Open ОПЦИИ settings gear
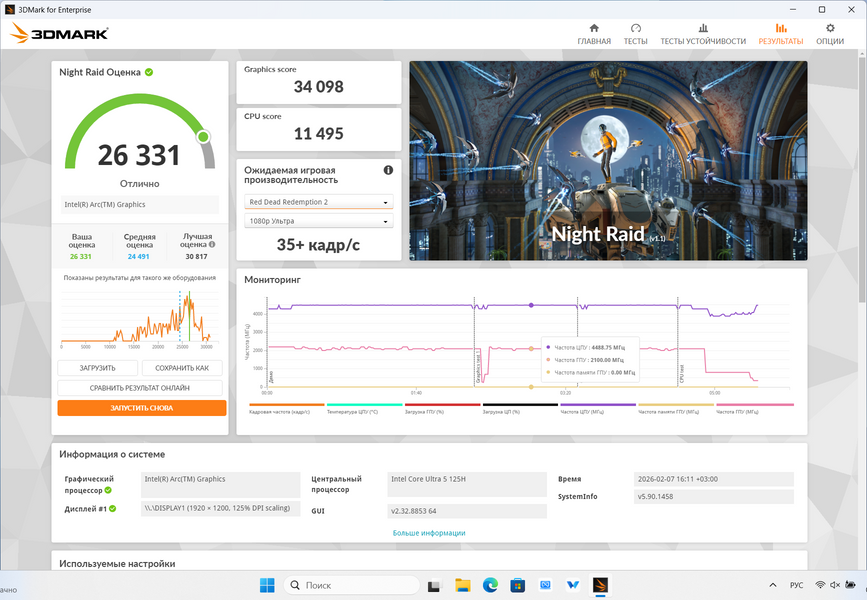 pos(829,34)
